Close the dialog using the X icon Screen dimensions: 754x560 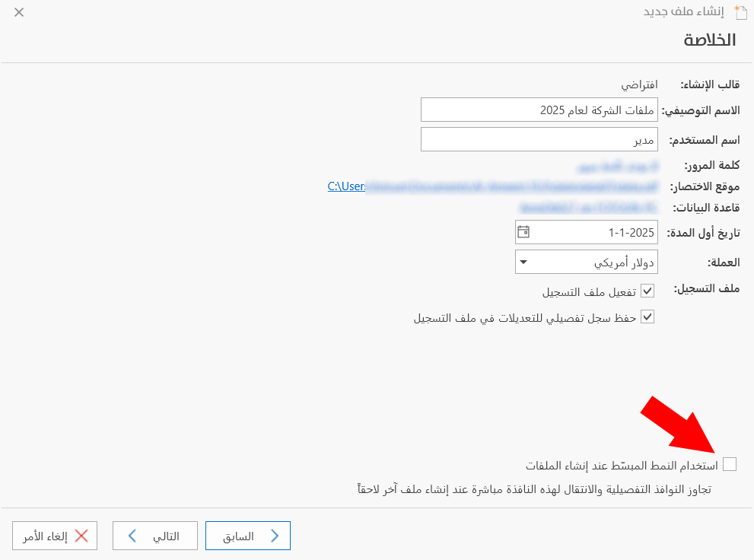click(19, 12)
